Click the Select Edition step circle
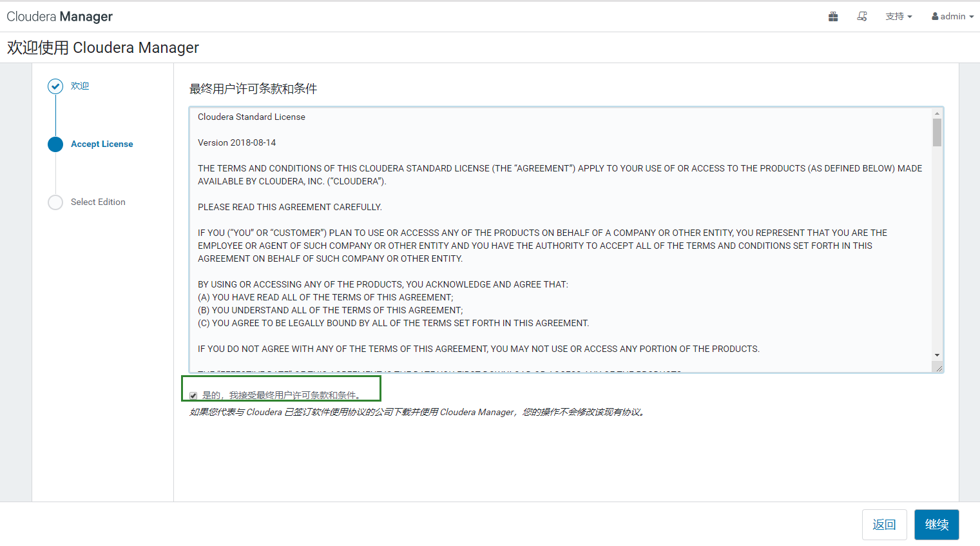This screenshot has width=980, height=546. coord(55,202)
